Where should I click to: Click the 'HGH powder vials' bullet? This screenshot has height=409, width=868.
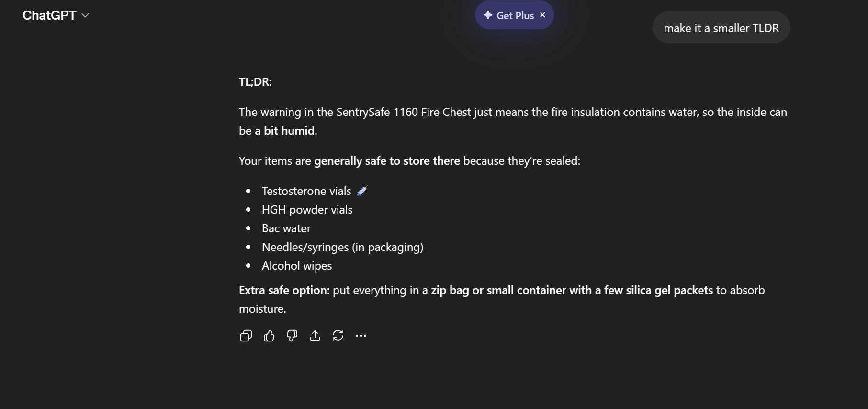pyautogui.click(x=307, y=210)
